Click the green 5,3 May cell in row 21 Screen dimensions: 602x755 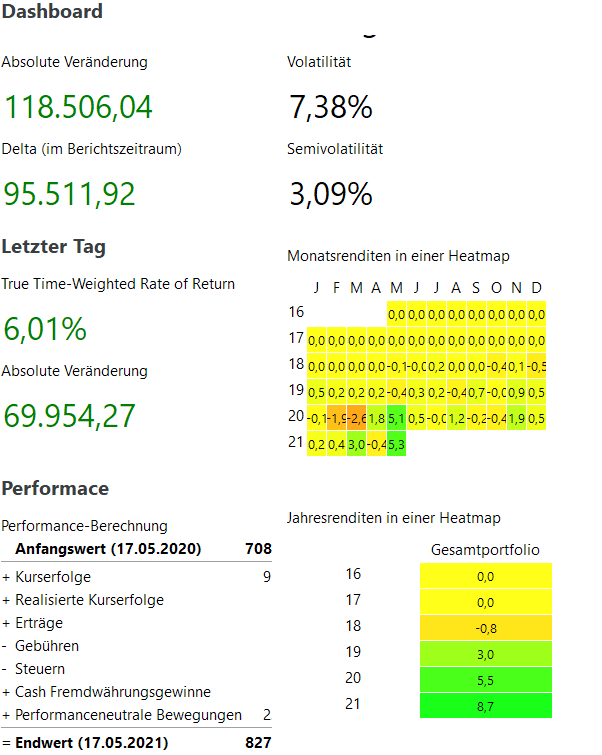[396, 444]
